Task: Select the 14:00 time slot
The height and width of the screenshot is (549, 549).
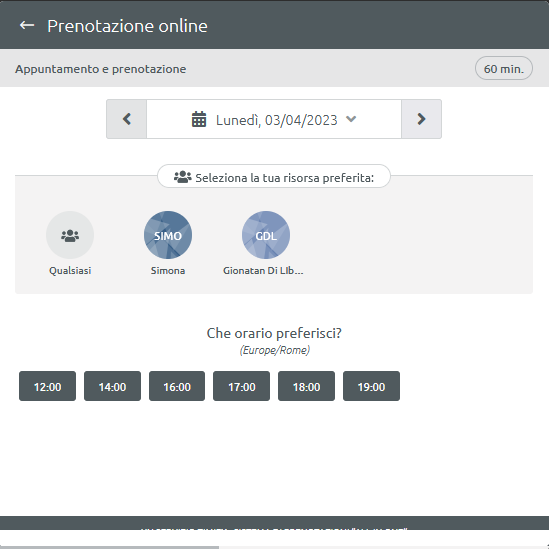Action: tap(112, 386)
